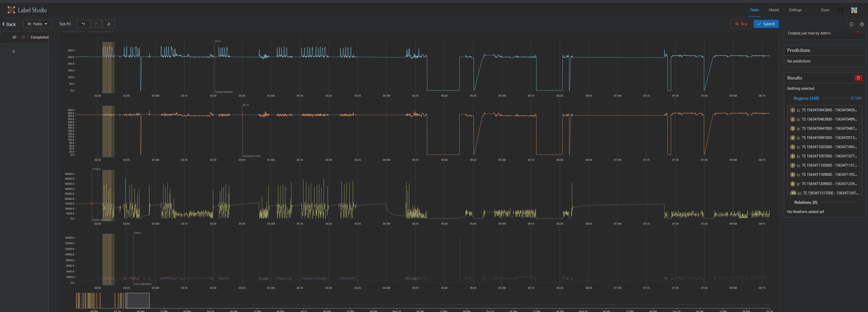Submit the current annotation
Screen dimensions: 868x312
click(766, 24)
